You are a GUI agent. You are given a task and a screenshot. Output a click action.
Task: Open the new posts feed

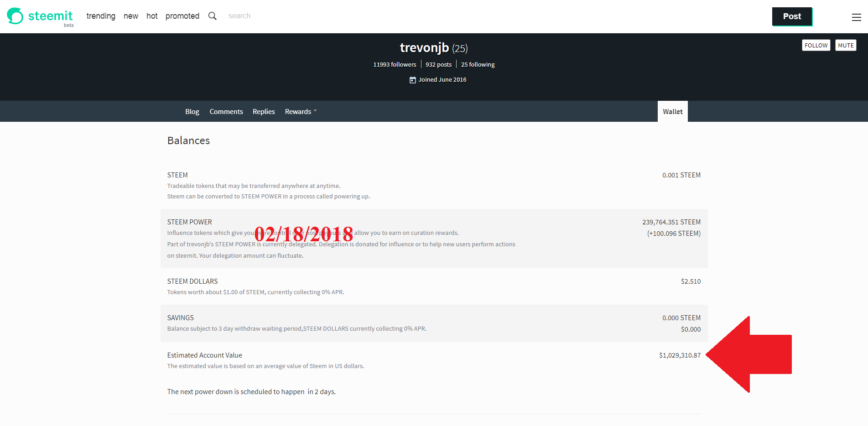[131, 16]
